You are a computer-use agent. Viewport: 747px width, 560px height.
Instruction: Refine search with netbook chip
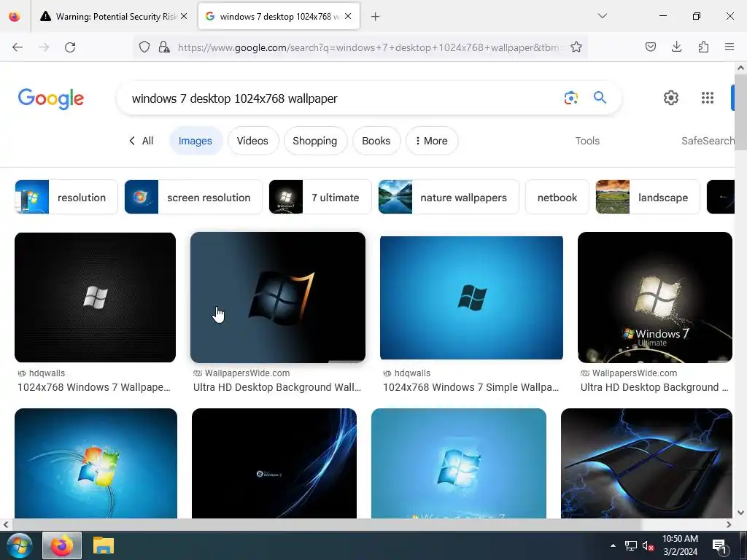tap(557, 197)
